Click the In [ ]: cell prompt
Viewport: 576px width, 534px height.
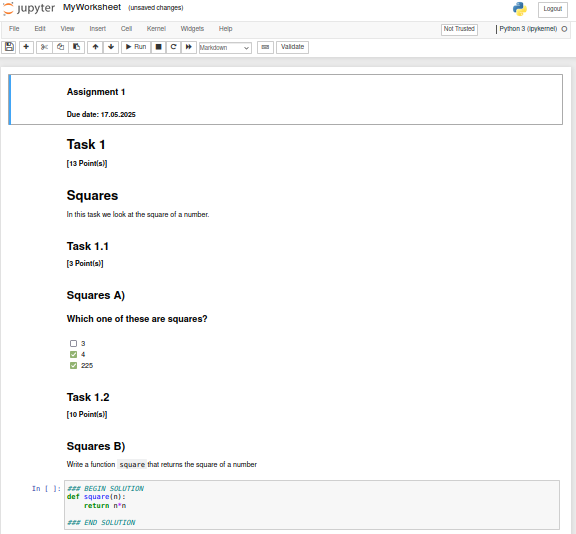click(46, 488)
